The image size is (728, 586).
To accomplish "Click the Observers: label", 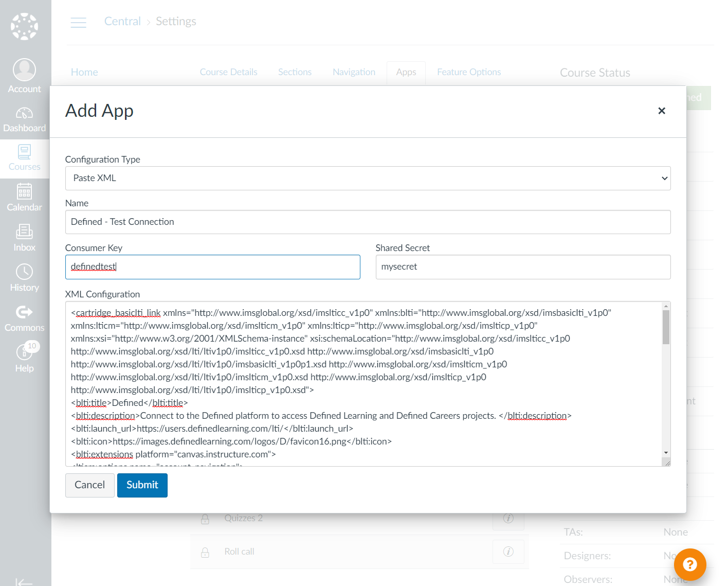I will tap(588, 580).
